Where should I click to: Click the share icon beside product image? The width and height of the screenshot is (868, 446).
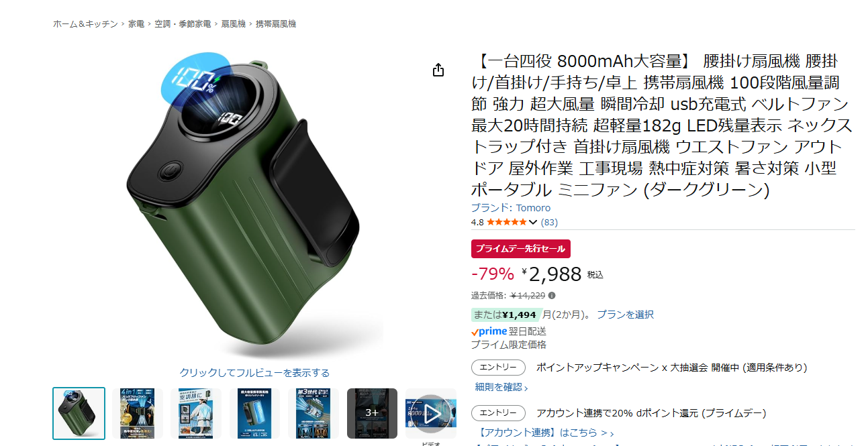(438, 70)
